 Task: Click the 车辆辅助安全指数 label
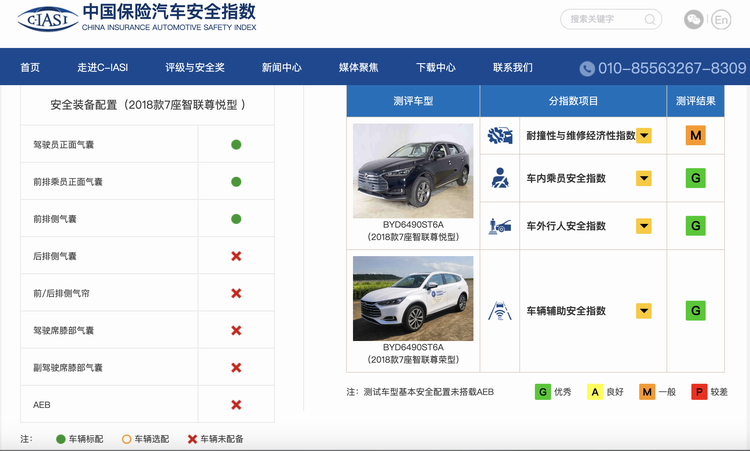(x=566, y=311)
